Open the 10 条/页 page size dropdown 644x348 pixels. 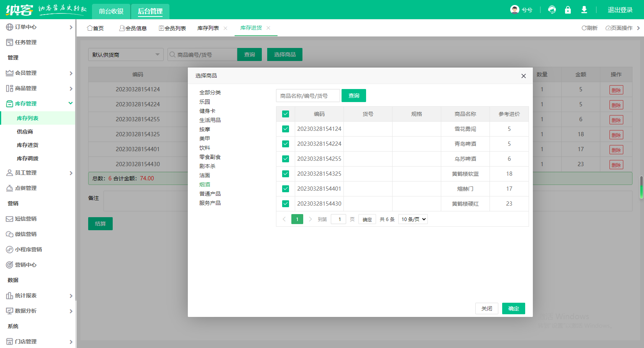click(413, 219)
